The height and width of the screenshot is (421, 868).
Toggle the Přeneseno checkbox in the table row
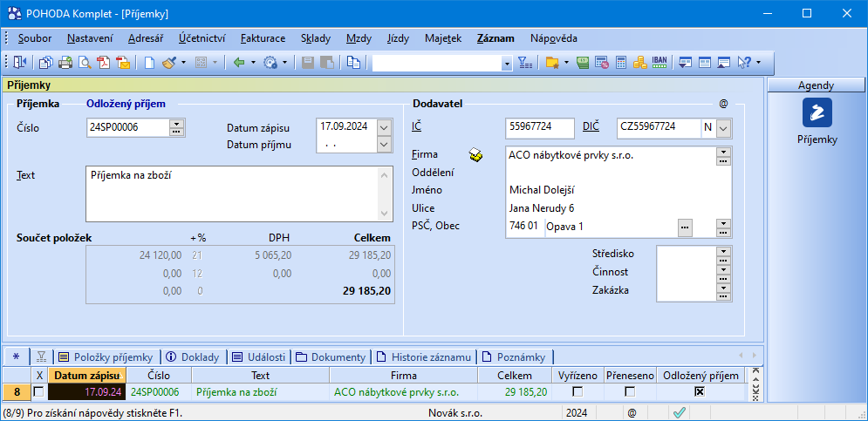(x=630, y=391)
